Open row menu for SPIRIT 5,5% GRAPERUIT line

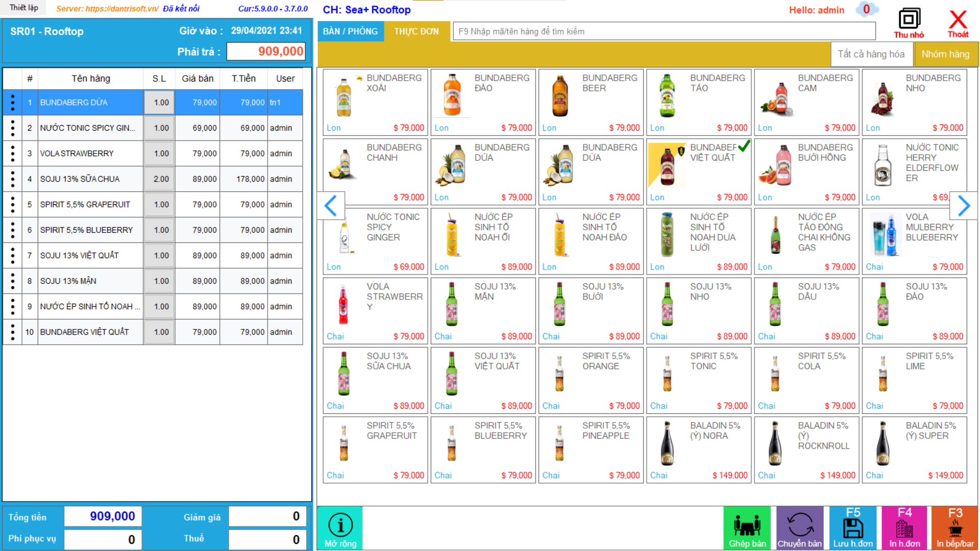[13, 205]
